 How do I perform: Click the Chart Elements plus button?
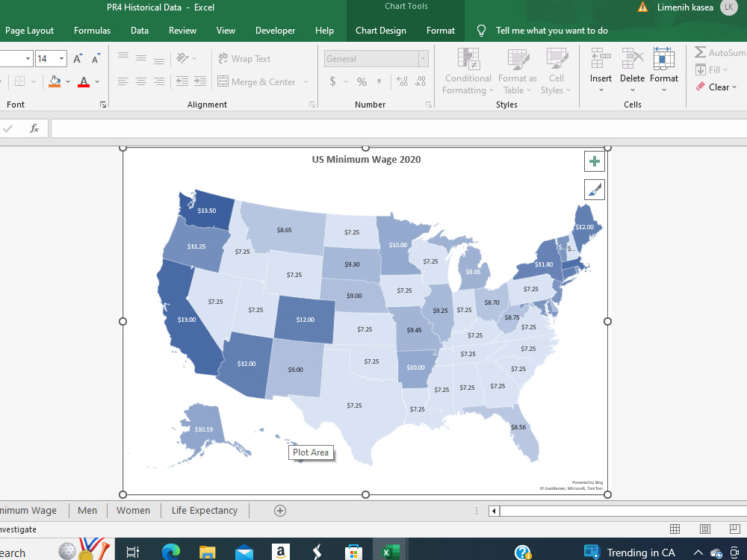click(x=594, y=161)
